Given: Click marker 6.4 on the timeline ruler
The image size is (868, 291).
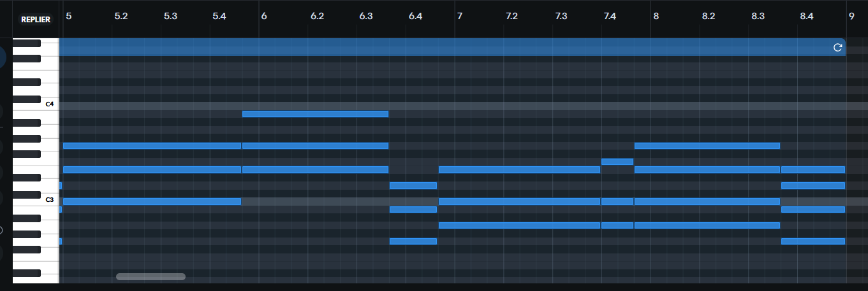Looking at the screenshot, I should tap(415, 16).
